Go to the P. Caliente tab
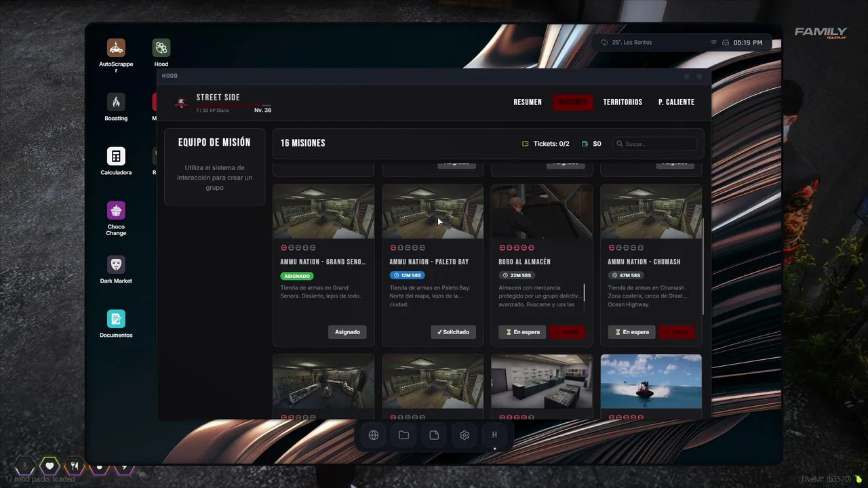Image resolution: width=868 pixels, height=488 pixels. click(676, 102)
